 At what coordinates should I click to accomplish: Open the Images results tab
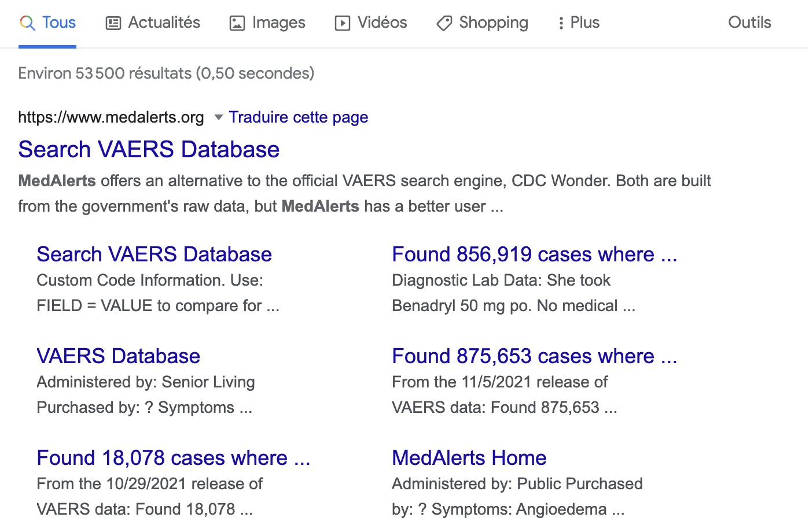278,23
